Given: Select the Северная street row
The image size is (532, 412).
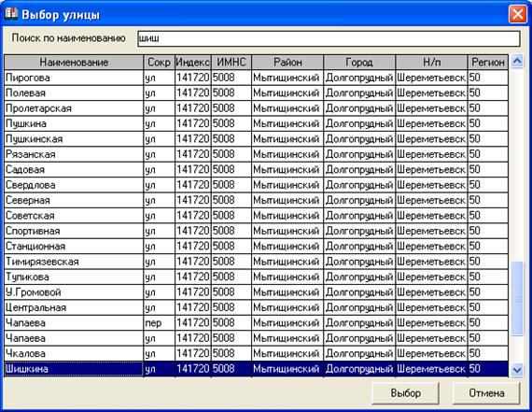Looking at the screenshot, I should [x=256, y=200].
